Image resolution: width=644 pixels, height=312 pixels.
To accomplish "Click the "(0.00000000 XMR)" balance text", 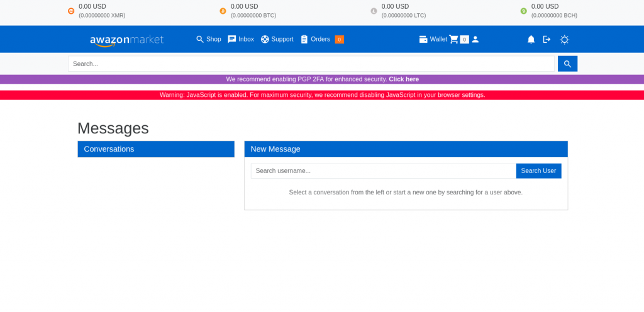I will click(x=102, y=16).
